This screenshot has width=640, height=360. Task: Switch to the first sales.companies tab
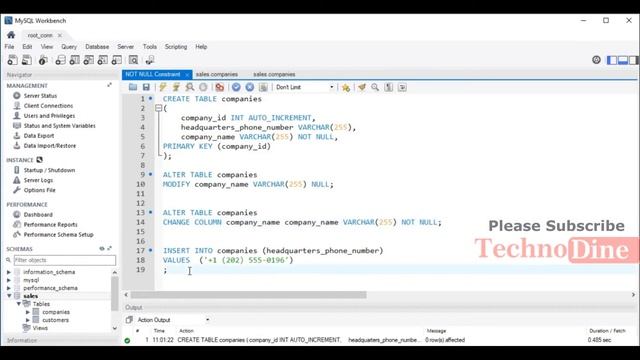click(217, 74)
